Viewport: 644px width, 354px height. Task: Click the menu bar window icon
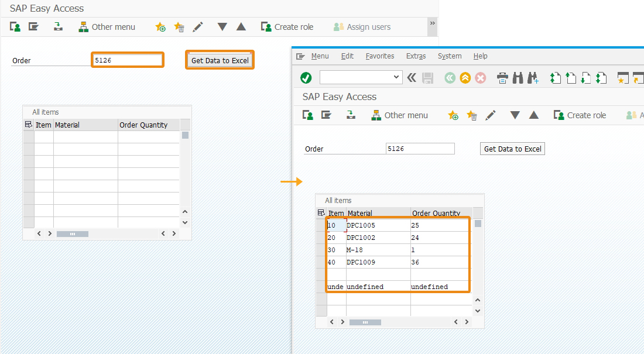[x=301, y=56]
